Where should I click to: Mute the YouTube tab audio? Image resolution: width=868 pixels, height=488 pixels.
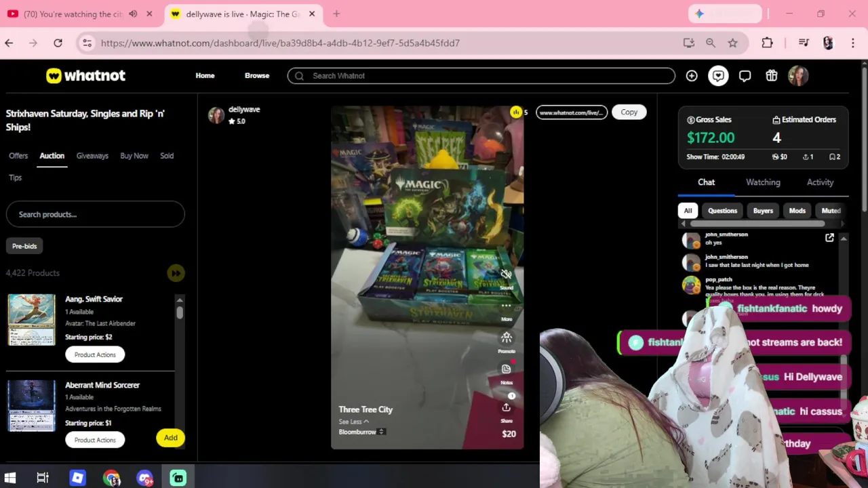coord(133,14)
